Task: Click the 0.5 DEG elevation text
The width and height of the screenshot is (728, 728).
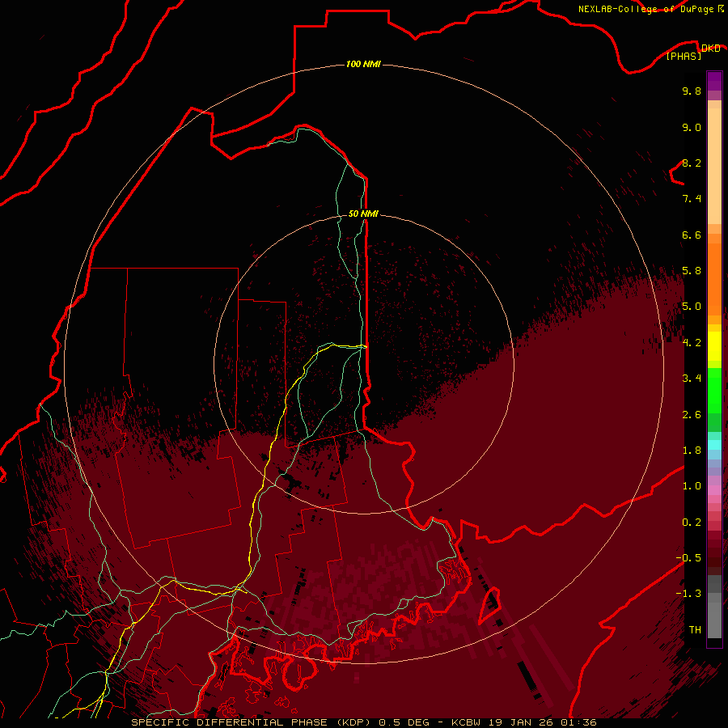Action: click(x=404, y=722)
